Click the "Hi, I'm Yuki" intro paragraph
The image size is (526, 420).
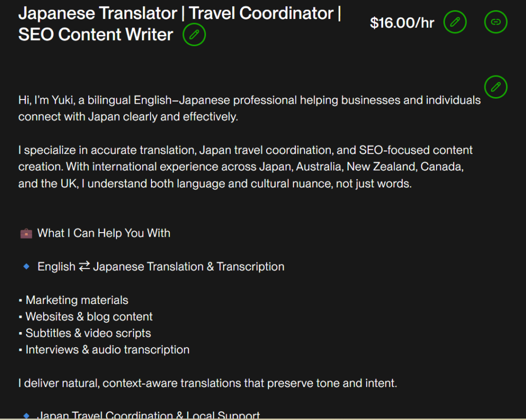[249, 108]
